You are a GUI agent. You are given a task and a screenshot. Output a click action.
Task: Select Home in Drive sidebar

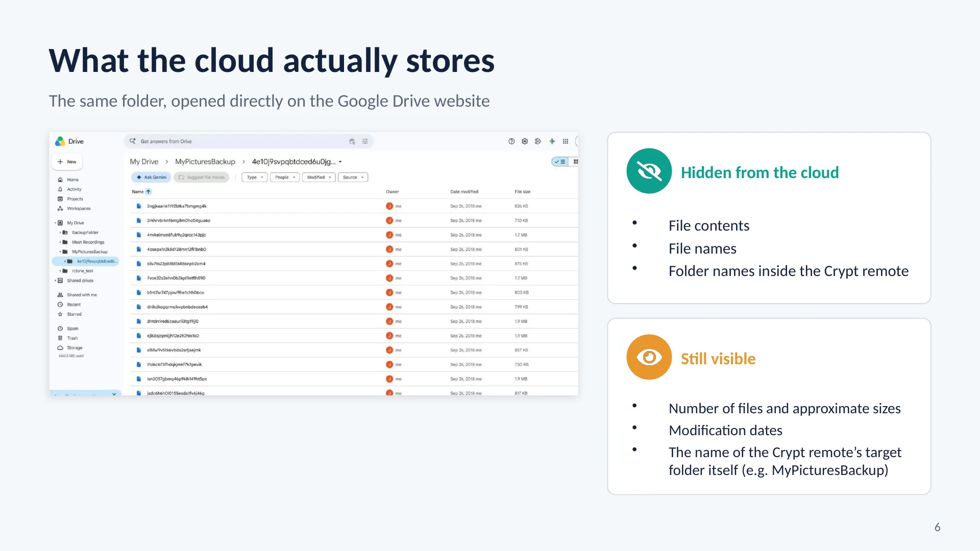click(73, 180)
